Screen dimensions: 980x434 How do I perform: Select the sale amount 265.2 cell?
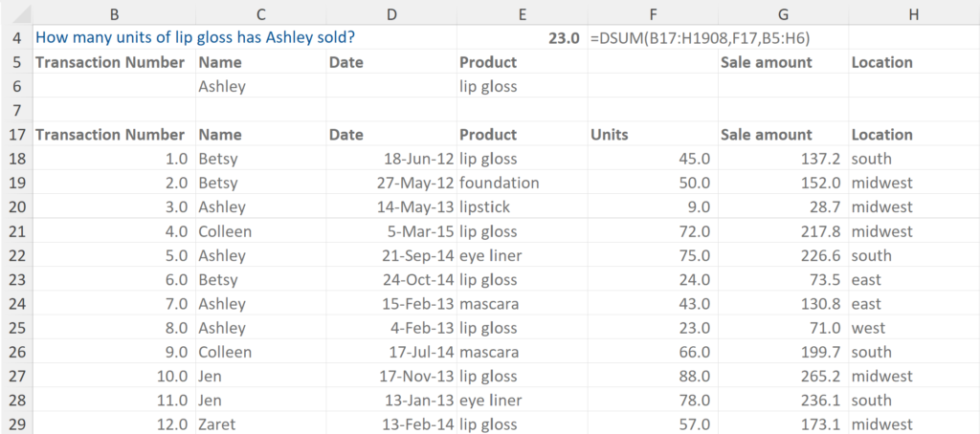pos(782,376)
